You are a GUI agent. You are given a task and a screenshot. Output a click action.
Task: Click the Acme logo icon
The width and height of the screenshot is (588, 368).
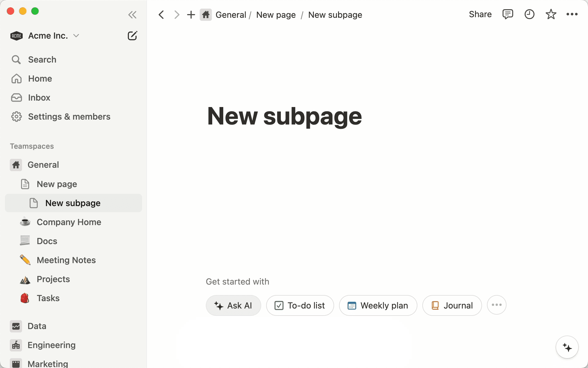pos(17,36)
